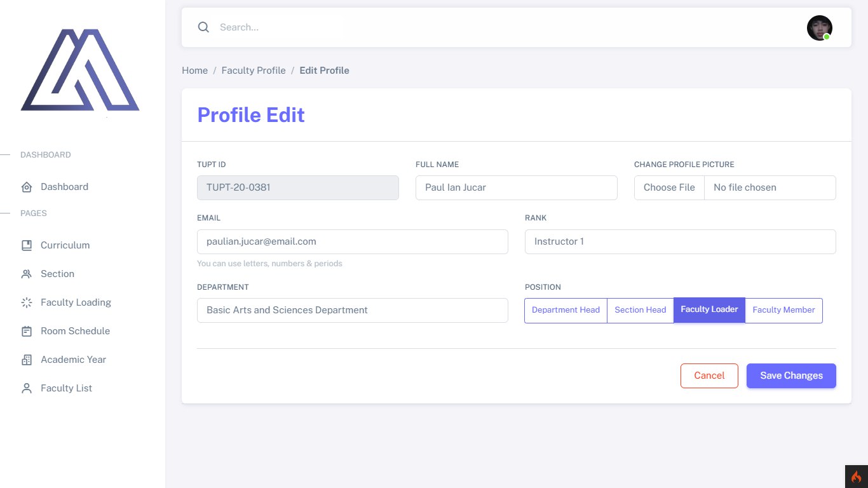Click the 'DASHBOARD' sidebar section header
868x488 pixels.
coord(46,155)
